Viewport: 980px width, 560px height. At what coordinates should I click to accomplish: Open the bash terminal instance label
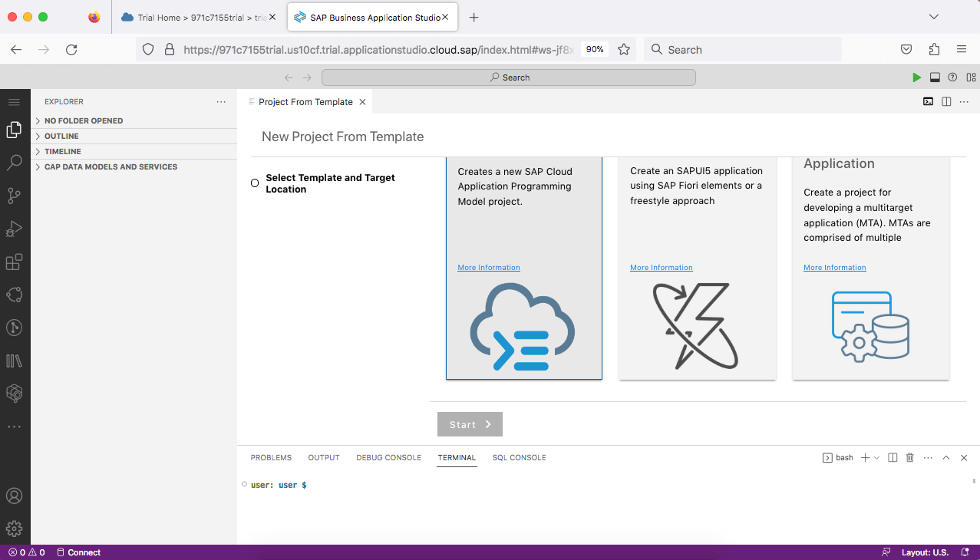coord(838,458)
